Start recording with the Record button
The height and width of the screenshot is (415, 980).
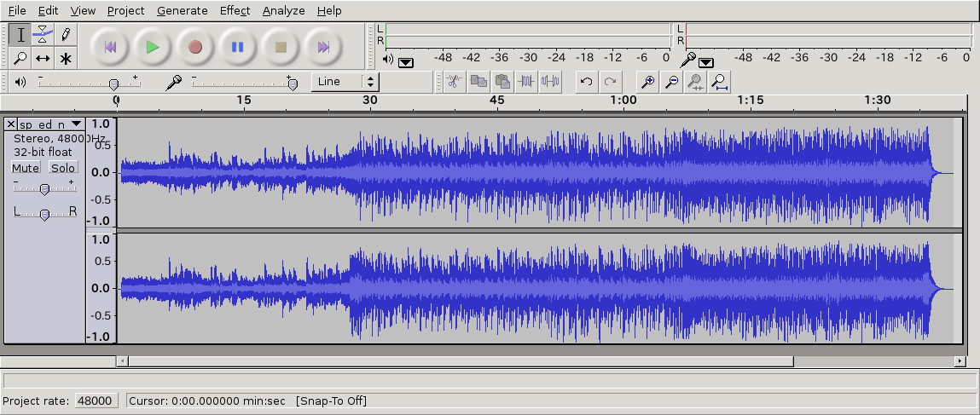(x=195, y=47)
